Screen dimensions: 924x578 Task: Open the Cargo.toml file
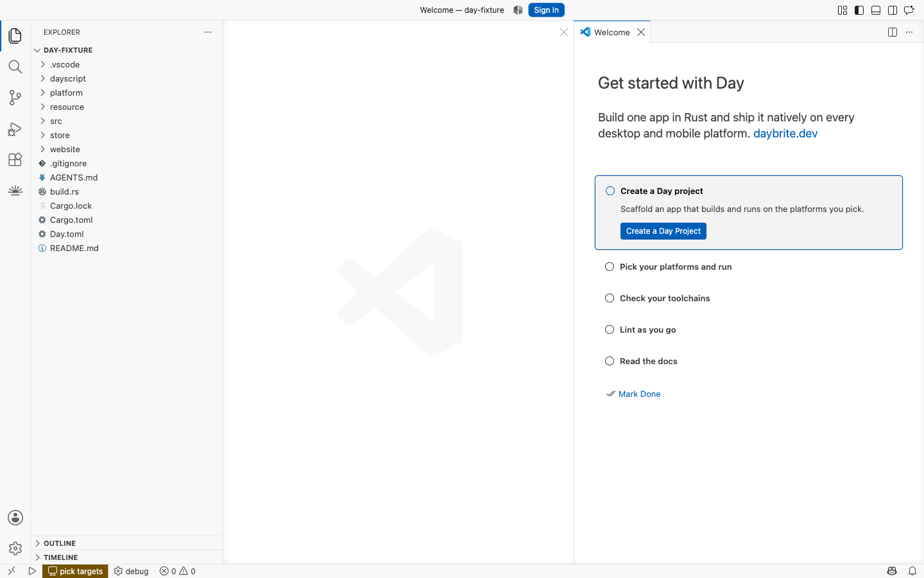pos(127,220)
